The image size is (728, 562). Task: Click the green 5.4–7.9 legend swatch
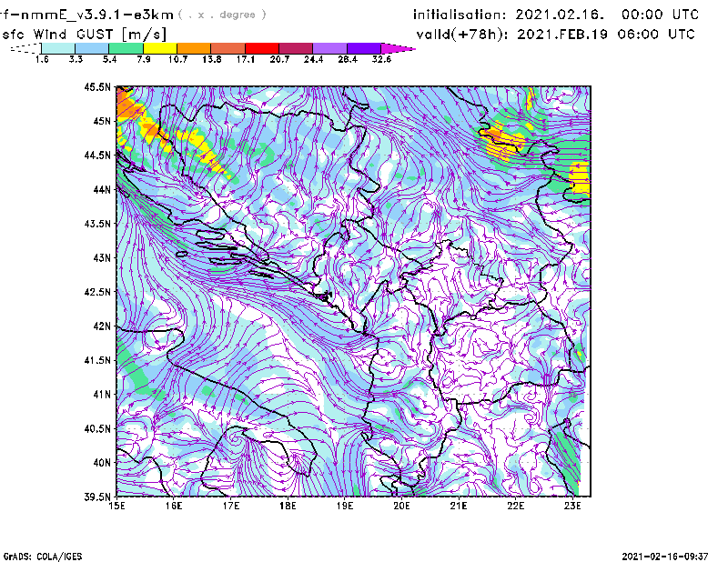point(126,48)
